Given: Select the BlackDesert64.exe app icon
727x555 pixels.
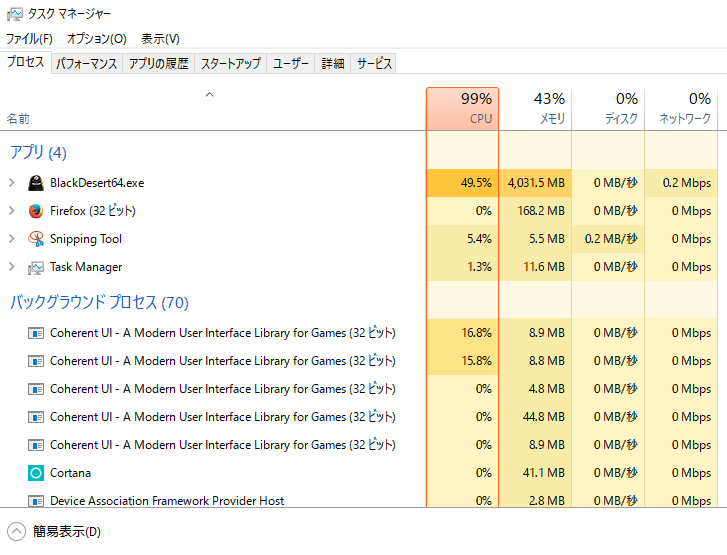Looking at the screenshot, I should pyautogui.click(x=36, y=183).
